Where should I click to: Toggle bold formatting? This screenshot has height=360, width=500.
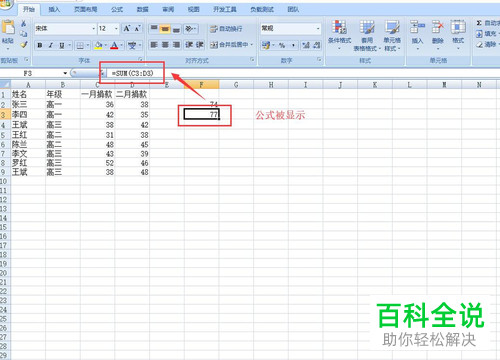click(40, 45)
